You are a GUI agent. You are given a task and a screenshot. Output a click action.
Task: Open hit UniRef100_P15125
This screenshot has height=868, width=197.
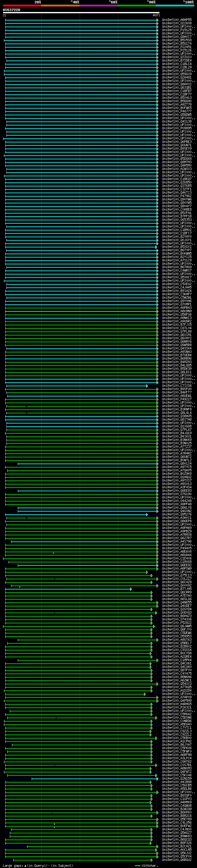click(x=177, y=30)
